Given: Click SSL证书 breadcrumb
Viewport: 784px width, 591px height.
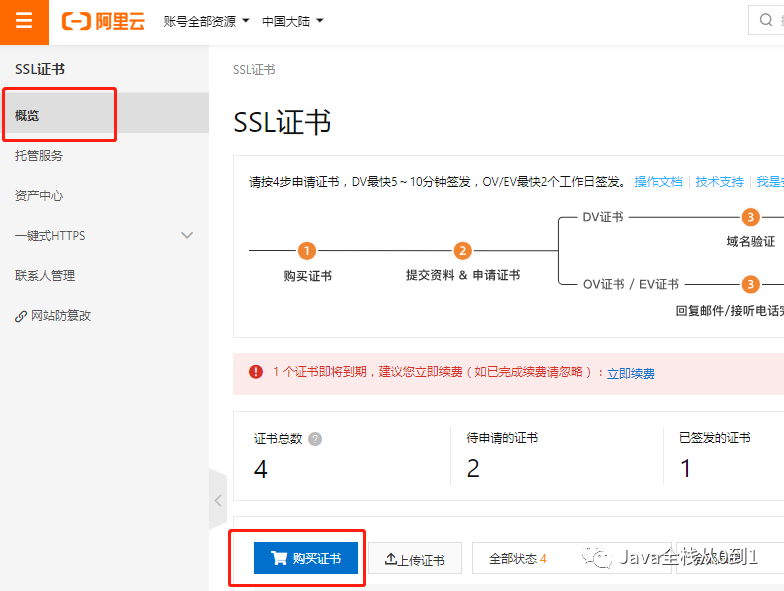Looking at the screenshot, I should pyautogui.click(x=254, y=70).
